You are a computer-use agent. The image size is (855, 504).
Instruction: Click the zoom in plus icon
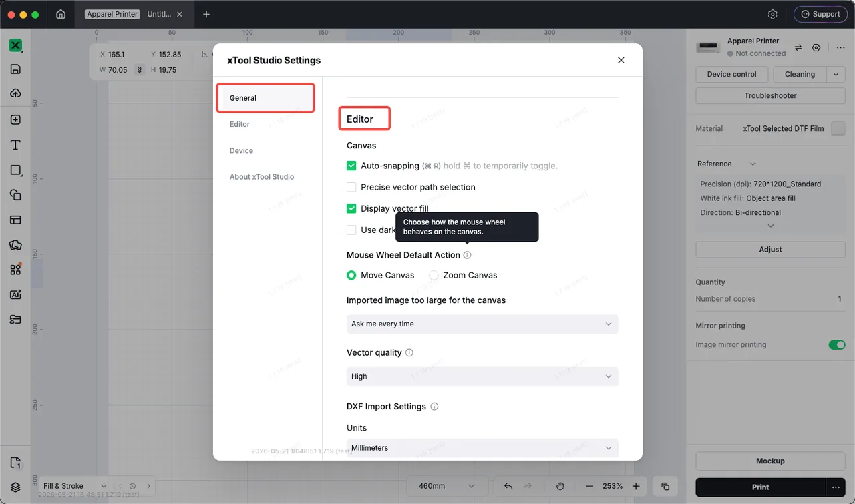click(636, 487)
